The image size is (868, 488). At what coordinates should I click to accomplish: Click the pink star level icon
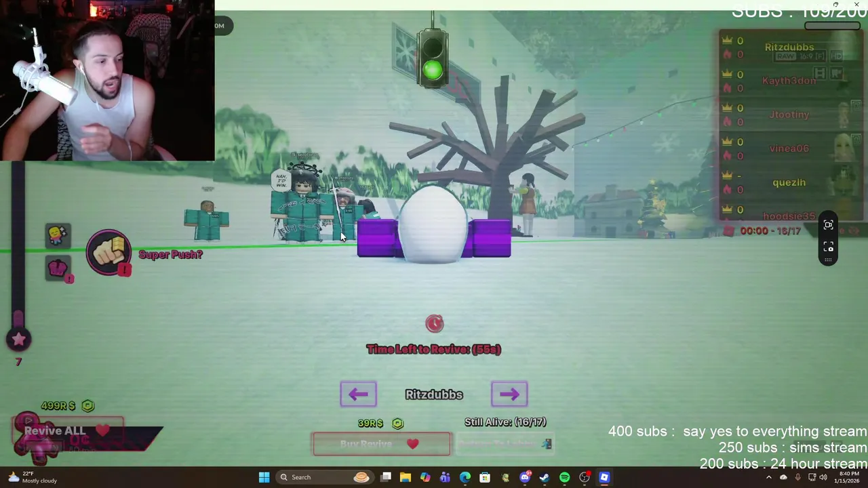click(x=18, y=340)
